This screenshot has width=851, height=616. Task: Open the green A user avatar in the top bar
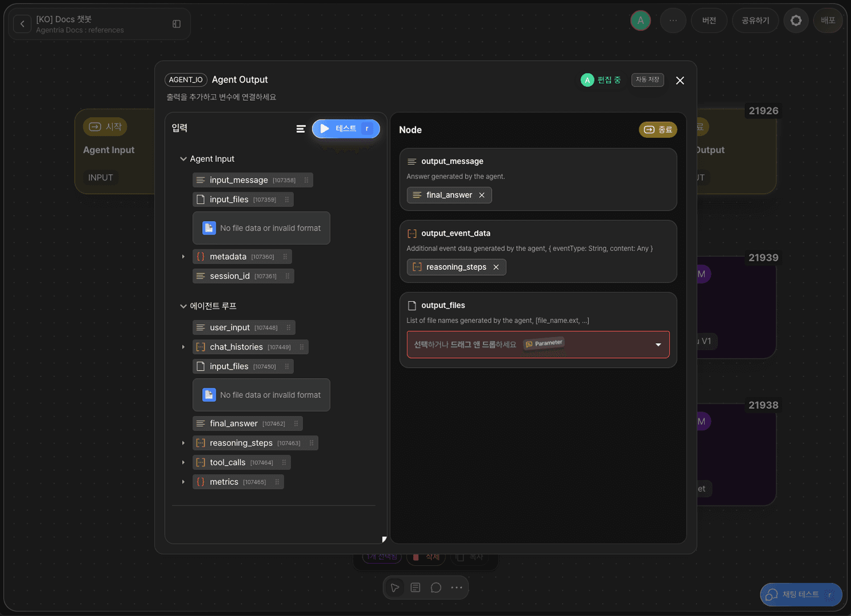tap(640, 20)
